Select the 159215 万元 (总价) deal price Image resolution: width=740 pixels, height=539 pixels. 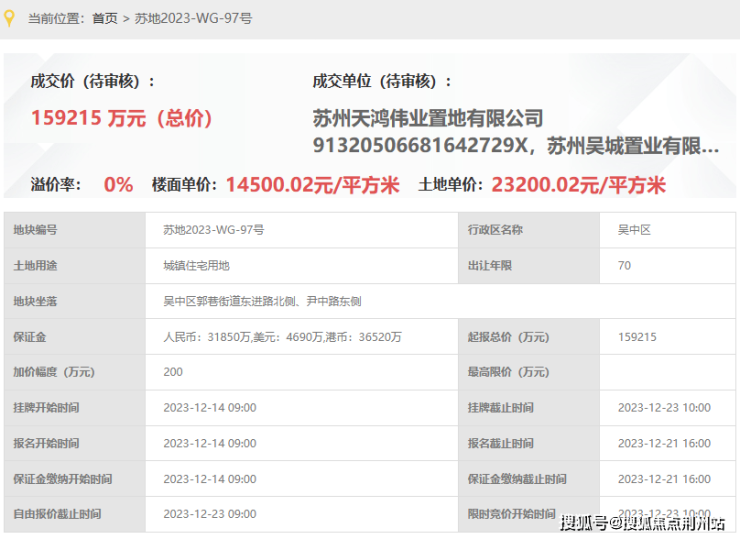(122, 118)
